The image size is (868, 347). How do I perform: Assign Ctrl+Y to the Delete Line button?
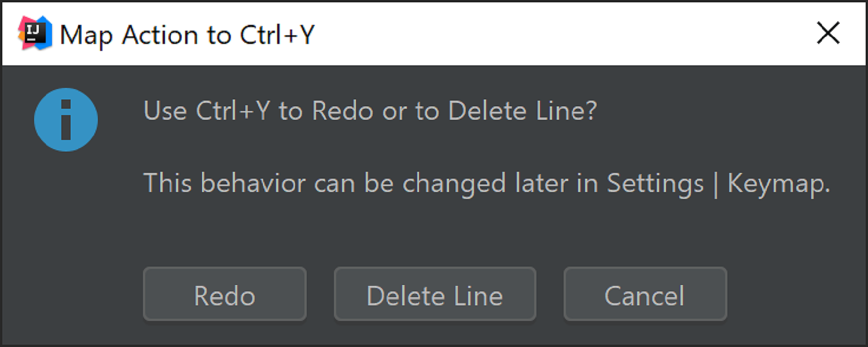[x=435, y=294]
